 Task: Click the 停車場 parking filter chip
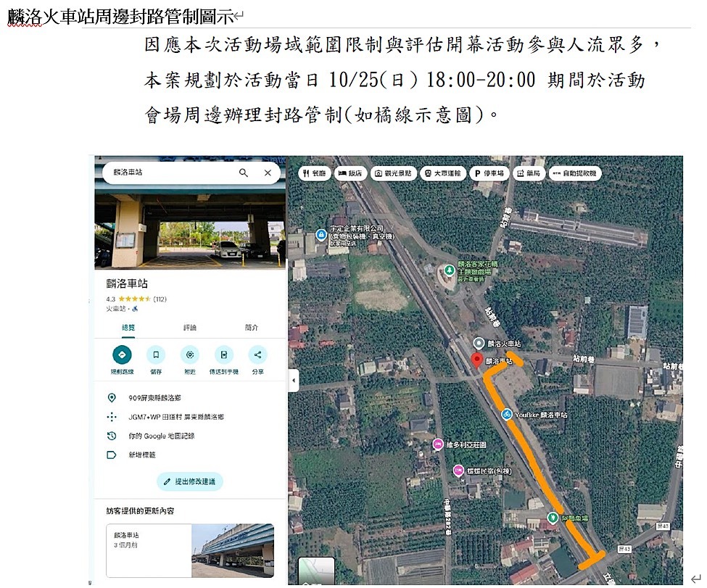click(x=489, y=173)
